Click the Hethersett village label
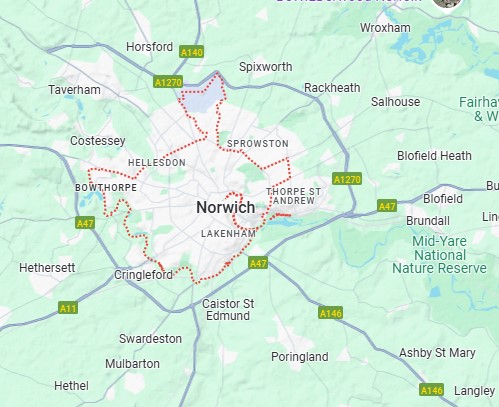 [47, 267]
